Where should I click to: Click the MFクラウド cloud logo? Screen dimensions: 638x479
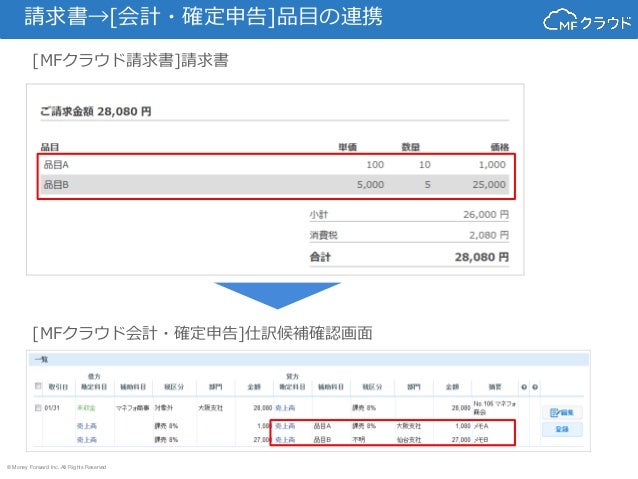tap(587, 21)
